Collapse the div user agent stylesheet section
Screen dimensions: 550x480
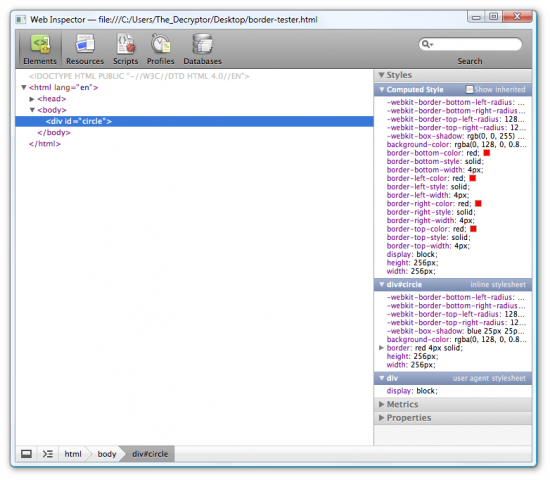click(x=382, y=378)
